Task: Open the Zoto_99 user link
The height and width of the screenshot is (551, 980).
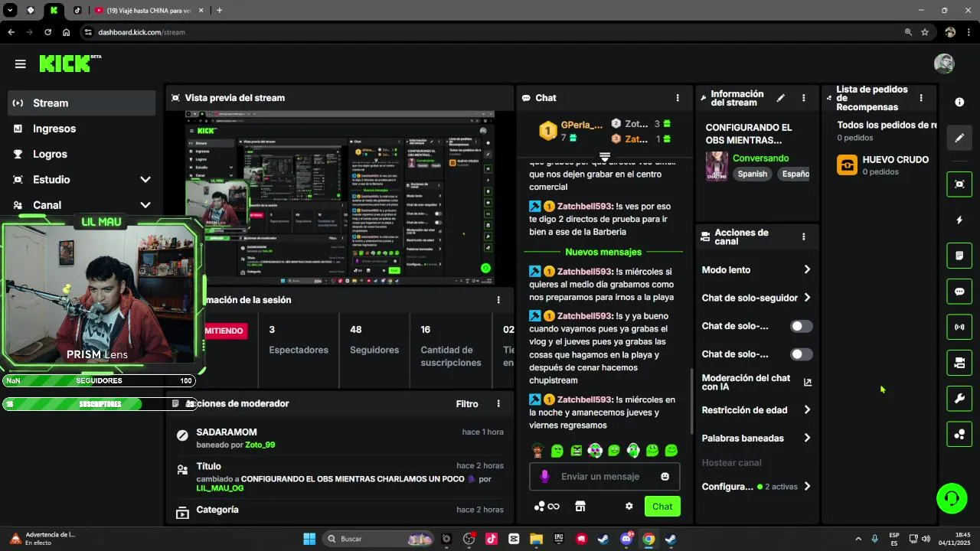Action: point(260,445)
